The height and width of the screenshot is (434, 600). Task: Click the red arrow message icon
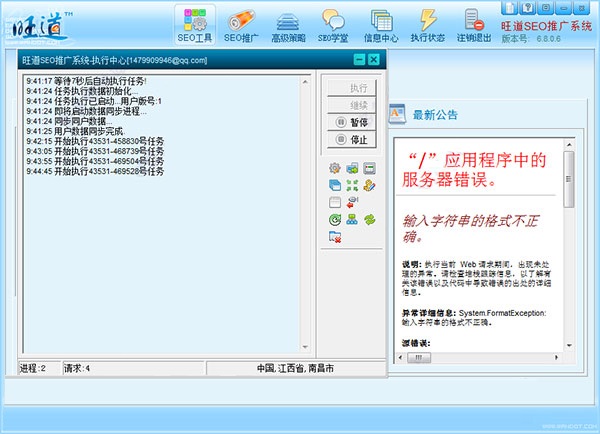pos(352,202)
